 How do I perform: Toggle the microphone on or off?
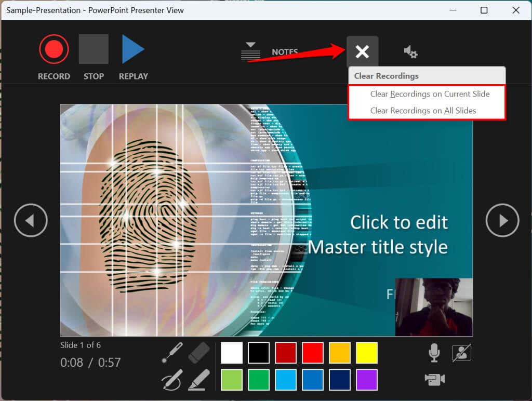point(434,353)
